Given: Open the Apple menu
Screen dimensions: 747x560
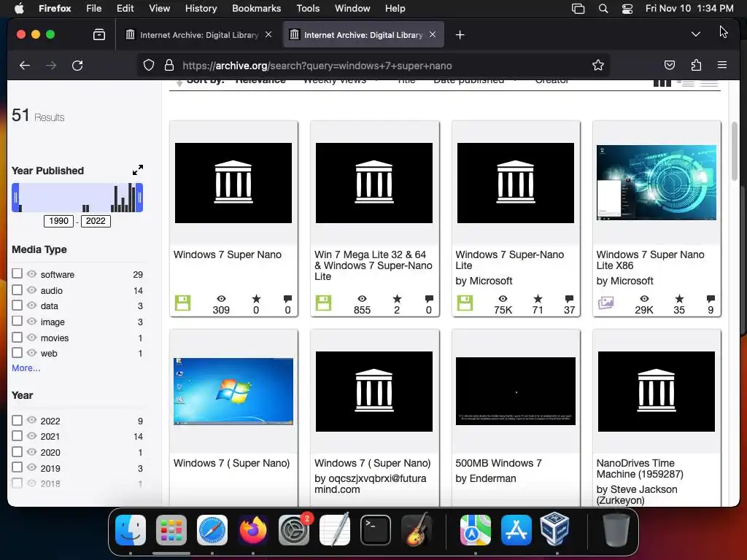Looking at the screenshot, I should pos(19,9).
